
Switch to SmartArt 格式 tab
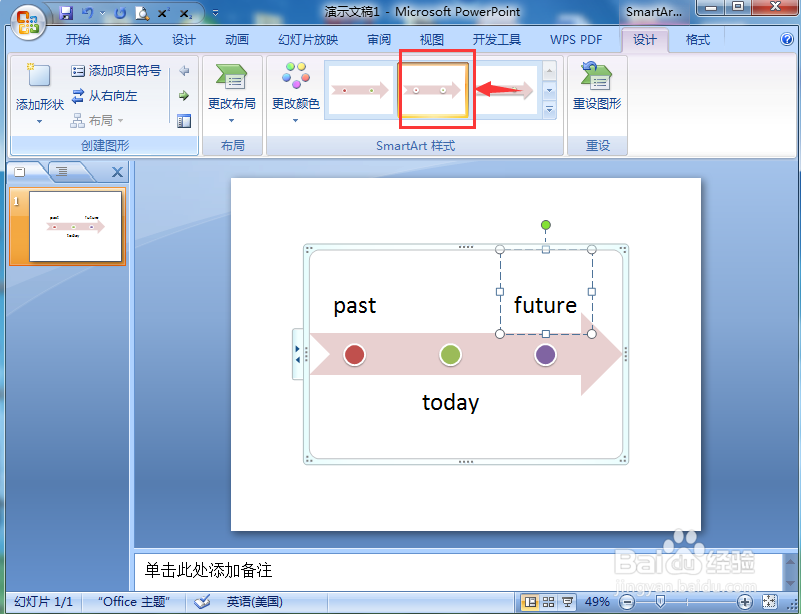point(698,40)
